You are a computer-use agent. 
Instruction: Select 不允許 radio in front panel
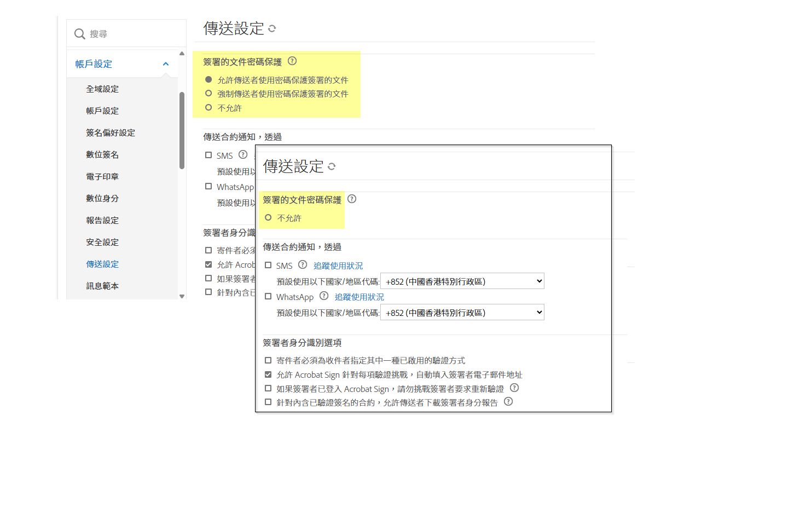point(268,218)
